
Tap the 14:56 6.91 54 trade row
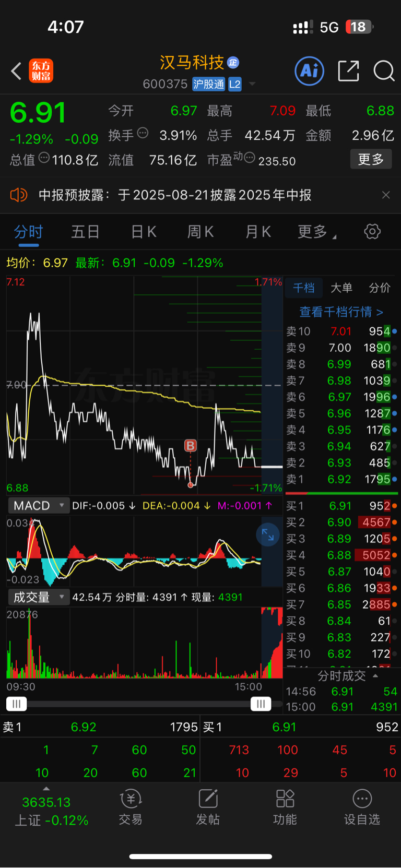pos(341,692)
